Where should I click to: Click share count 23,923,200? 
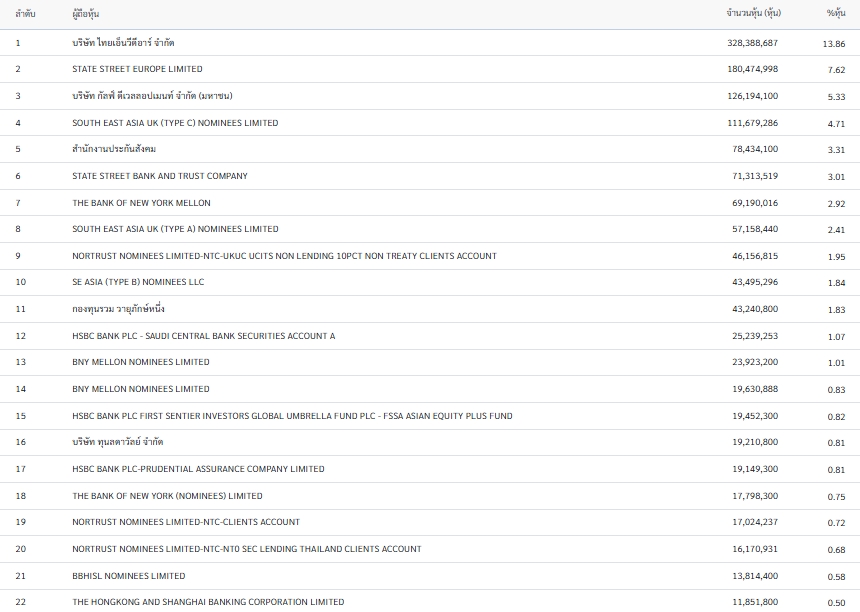[x=755, y=362]
